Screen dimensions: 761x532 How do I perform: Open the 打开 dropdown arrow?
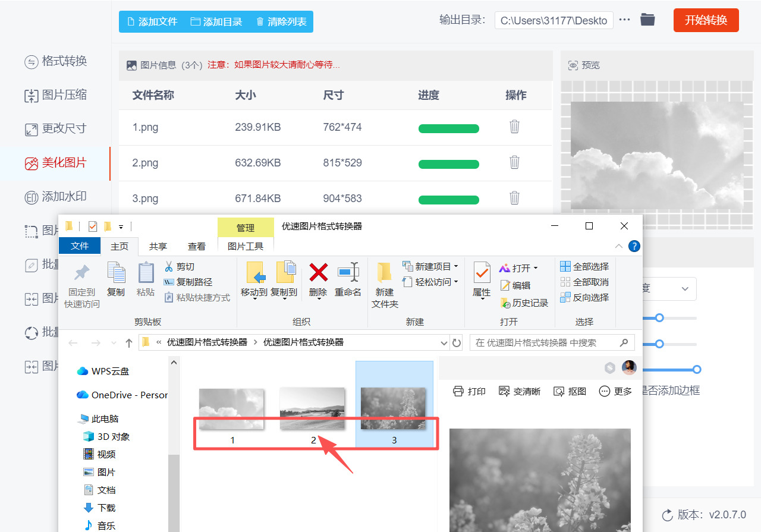(534, 267)
